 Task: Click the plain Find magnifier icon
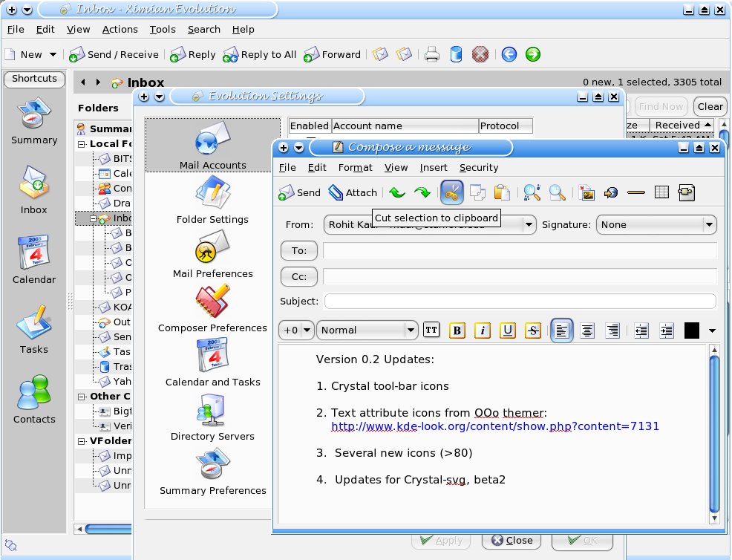[x=557, y=192]
